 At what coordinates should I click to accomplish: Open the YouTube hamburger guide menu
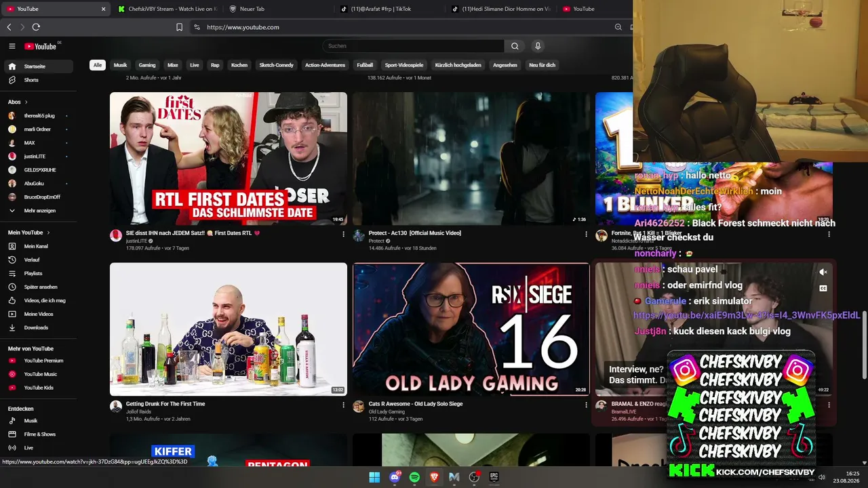(x=12, y=46)
